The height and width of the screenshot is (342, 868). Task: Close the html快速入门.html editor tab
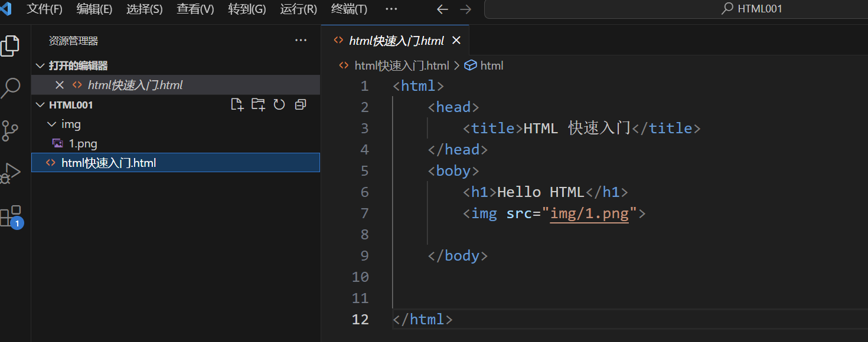456,41
